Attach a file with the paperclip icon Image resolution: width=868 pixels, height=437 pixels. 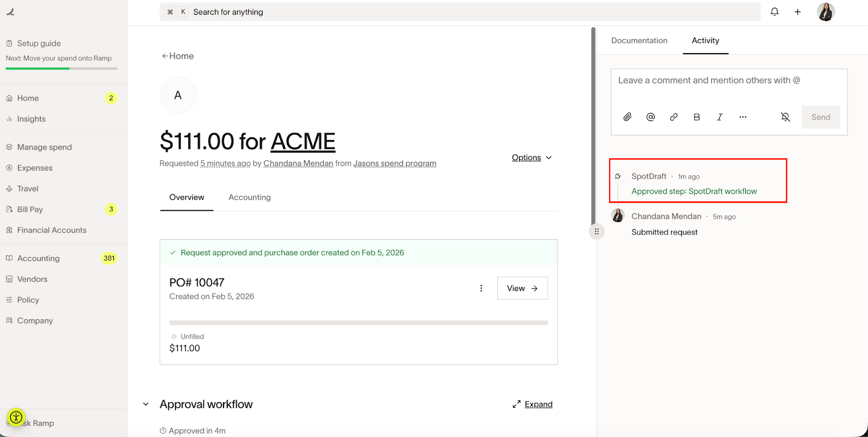tap(628, 117)
